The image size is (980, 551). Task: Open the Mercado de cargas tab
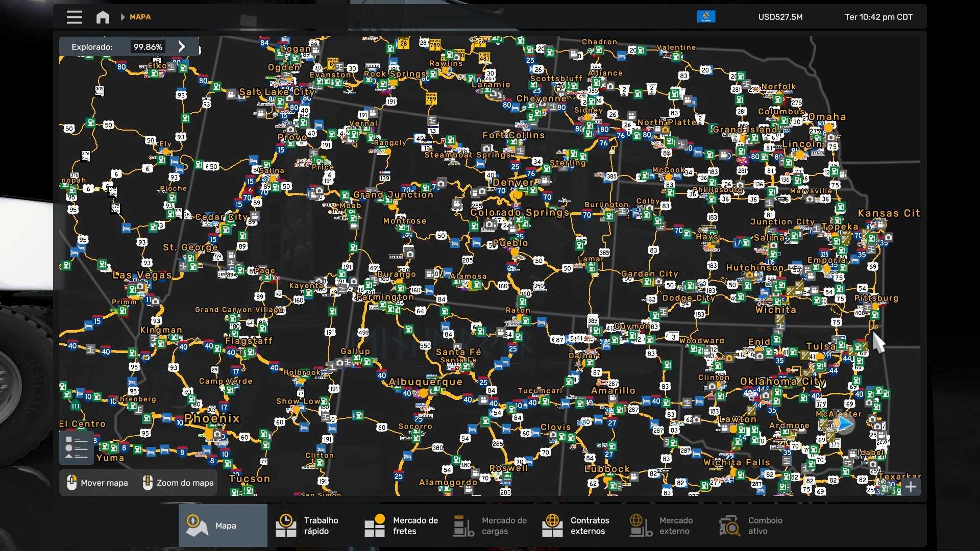pyautogui.click(x=490, y=525)
